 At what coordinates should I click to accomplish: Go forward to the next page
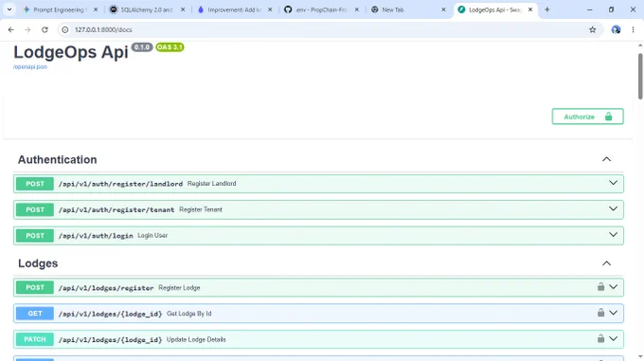click(27, 29)
